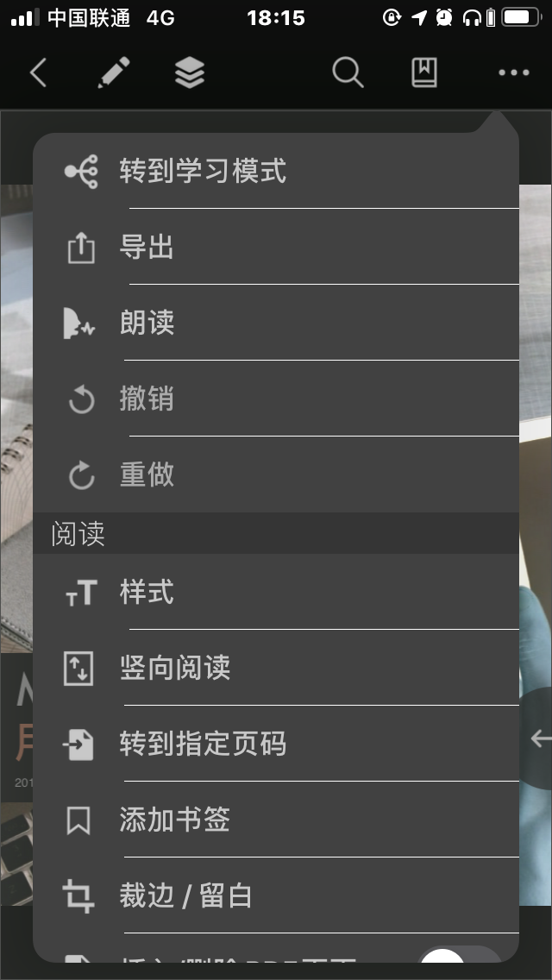Tap the 撤销 undo icon

pyautogui.click(x=81, y=400)
